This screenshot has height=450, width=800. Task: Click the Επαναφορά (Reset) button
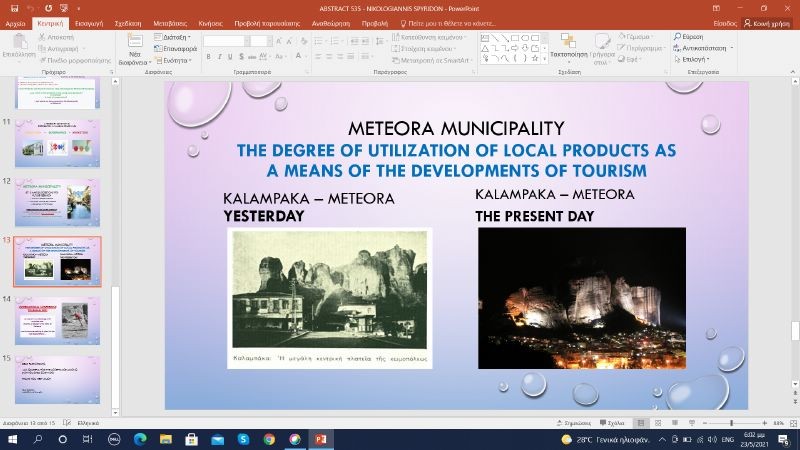click(x=178, y=48)
